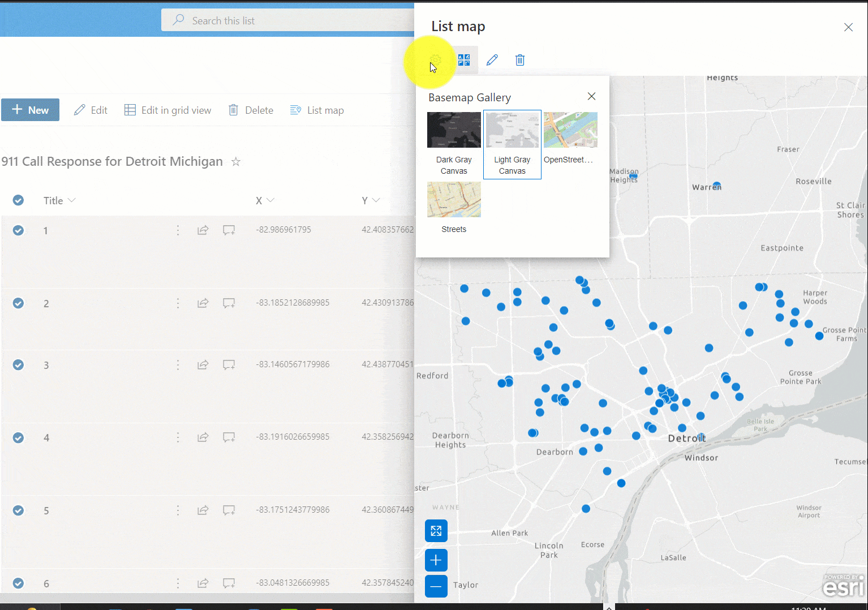Select the Dark Gray Canvas basemap thumbnail
This screenshot has width=868, height=610.
point(454,130)
